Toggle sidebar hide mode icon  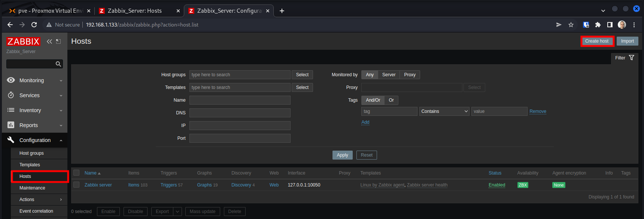point(58,41)
